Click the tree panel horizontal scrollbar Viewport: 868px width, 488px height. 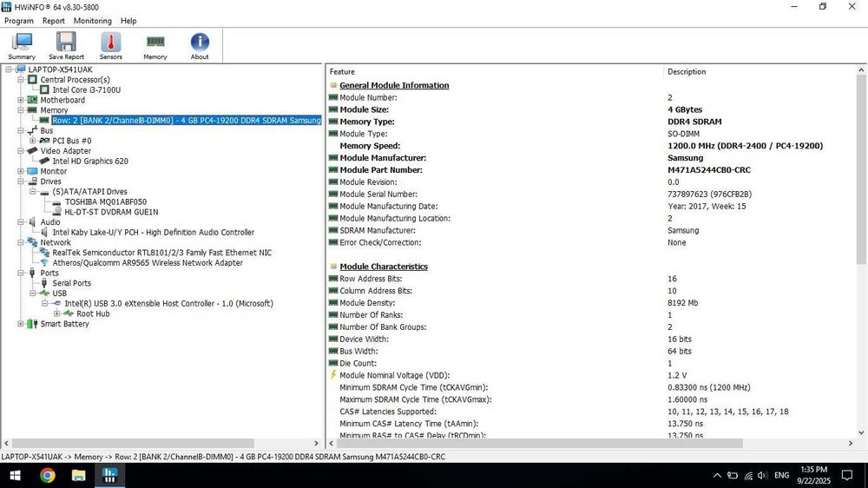133,444
